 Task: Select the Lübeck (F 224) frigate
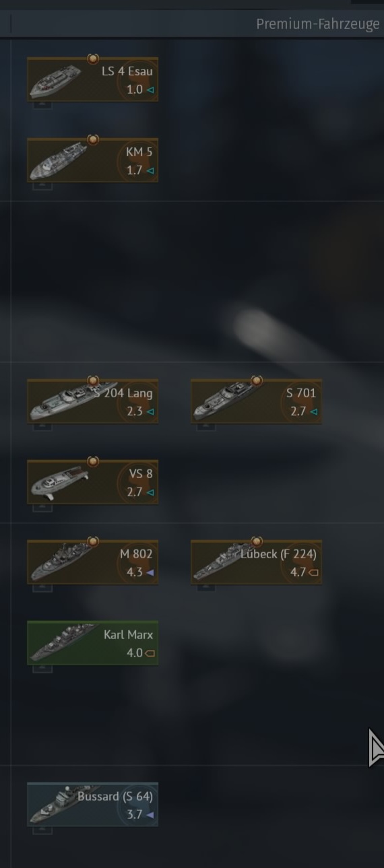[256, 562]
